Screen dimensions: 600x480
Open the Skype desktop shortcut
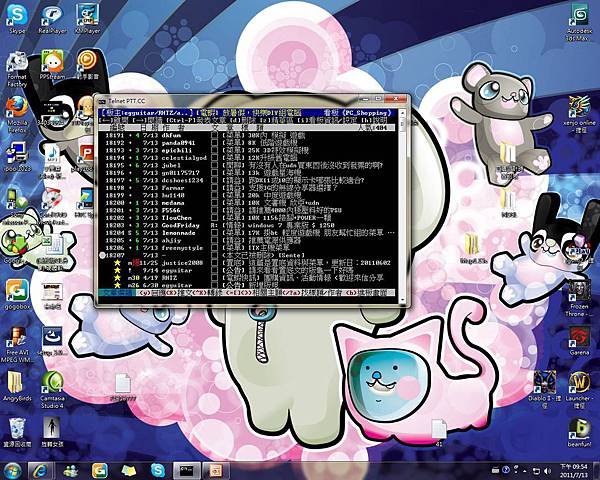click(x=17, y=19)
